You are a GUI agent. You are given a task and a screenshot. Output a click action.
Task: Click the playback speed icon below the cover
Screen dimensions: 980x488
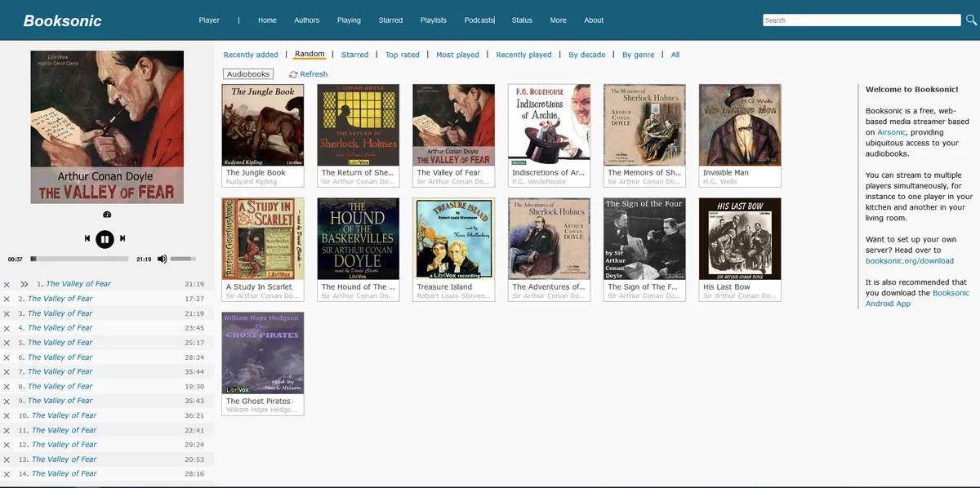pos(107,215)
